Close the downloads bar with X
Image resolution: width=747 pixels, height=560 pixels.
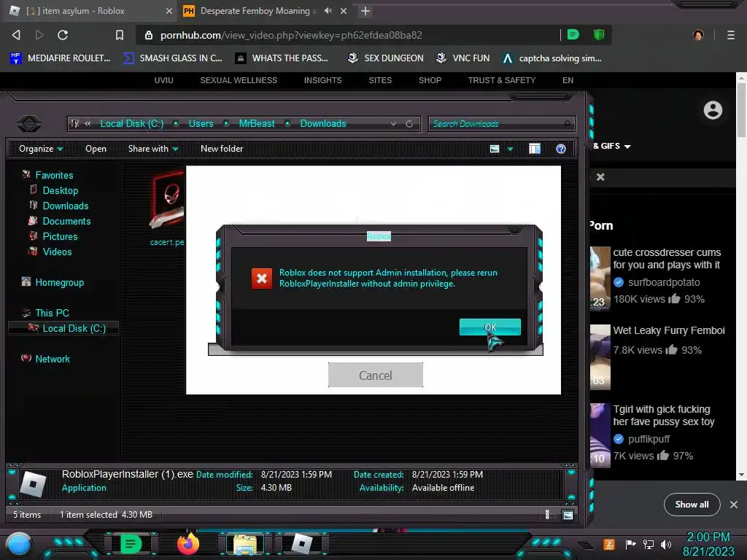734,505
